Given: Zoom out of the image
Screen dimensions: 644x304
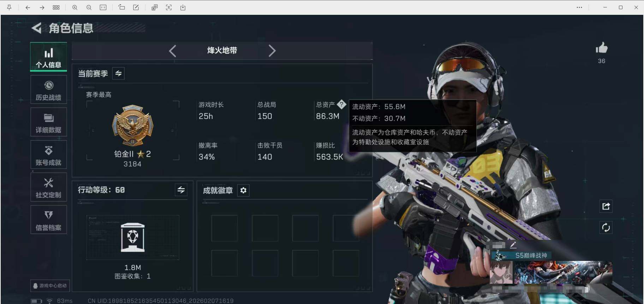Looking at the screenshot, I should click(x=89, y=7).
